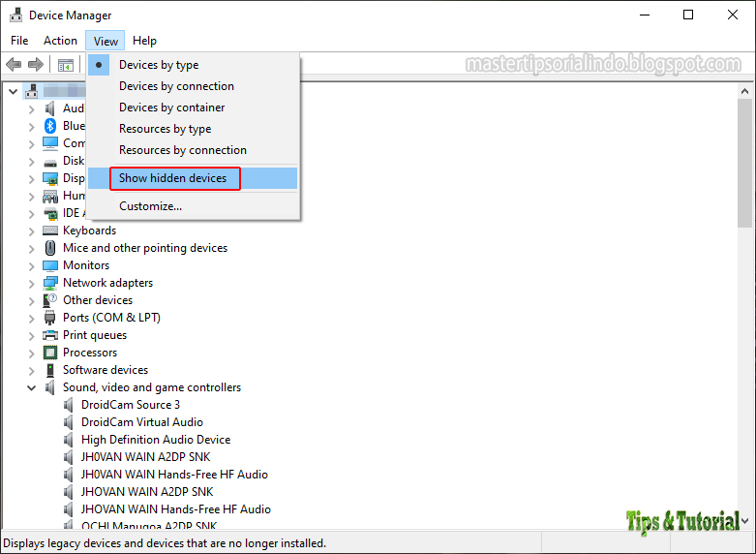Expand the Software devices category
The image size is (756, 554).
31,371
